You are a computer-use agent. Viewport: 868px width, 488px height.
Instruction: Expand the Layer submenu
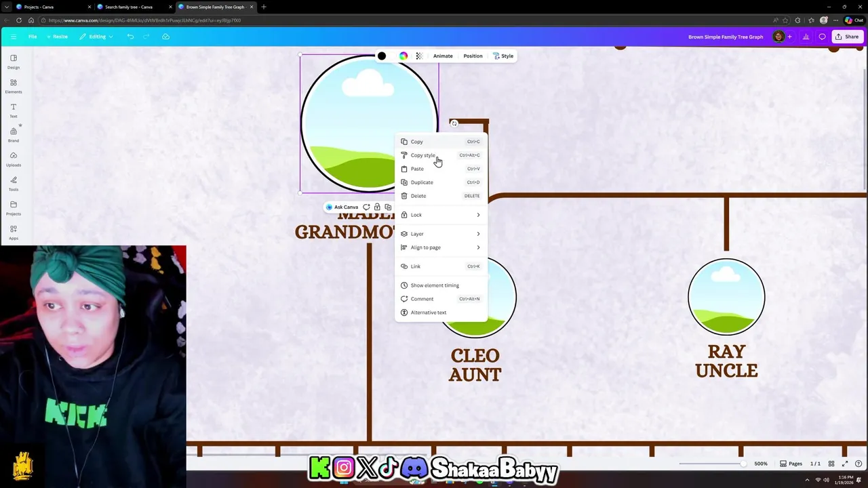[441, 234]
